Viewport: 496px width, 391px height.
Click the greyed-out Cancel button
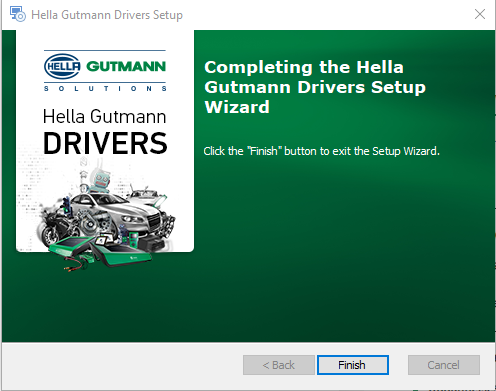click(x=444, y=365)
